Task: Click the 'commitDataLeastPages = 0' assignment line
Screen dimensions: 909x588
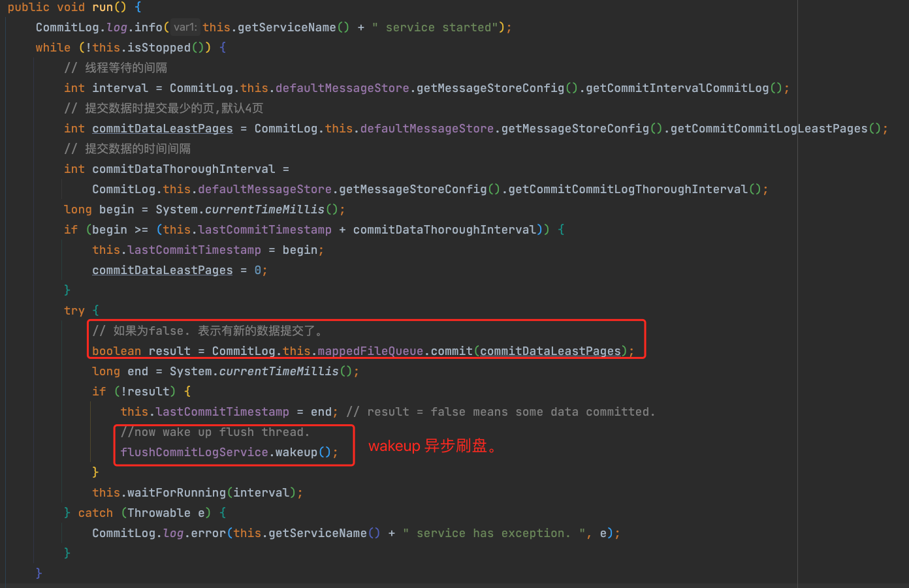Action: click(179, 270)
